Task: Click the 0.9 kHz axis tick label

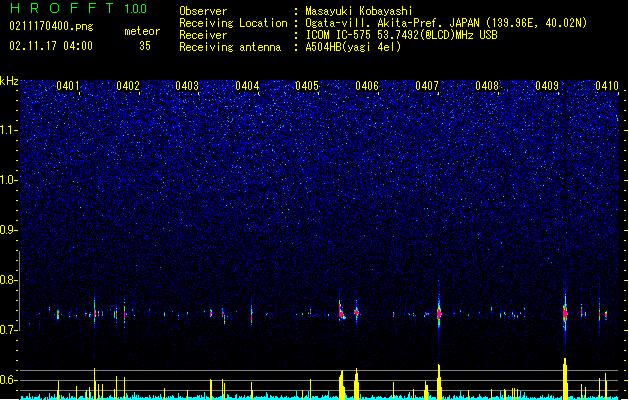Action: pos(9,230)
